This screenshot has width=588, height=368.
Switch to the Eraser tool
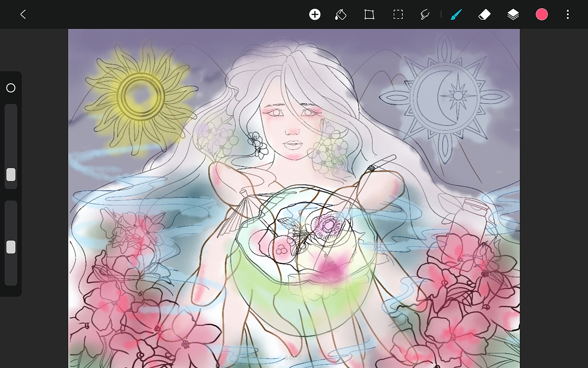click(x=484, y=15)
